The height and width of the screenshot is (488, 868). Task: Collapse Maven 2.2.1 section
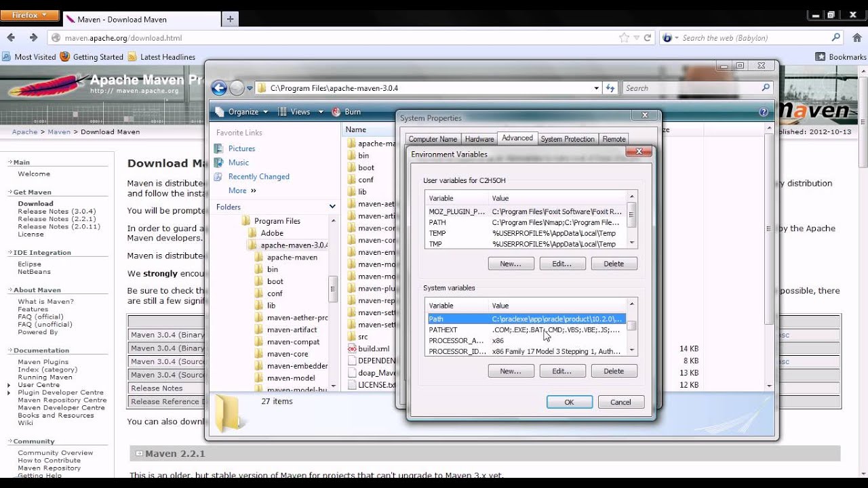pyautogui.click(x=139, y=453)
